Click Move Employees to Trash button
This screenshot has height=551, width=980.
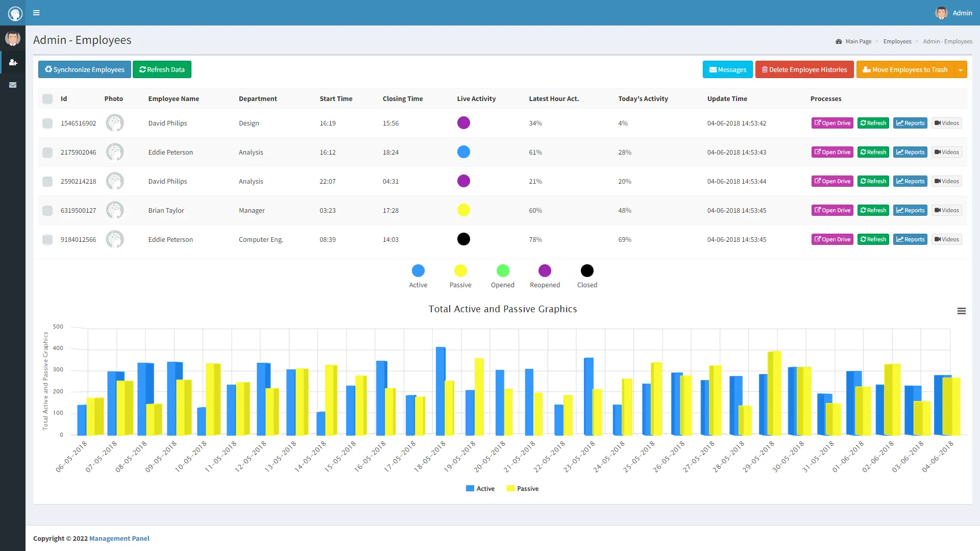click(x=905, y=69)
